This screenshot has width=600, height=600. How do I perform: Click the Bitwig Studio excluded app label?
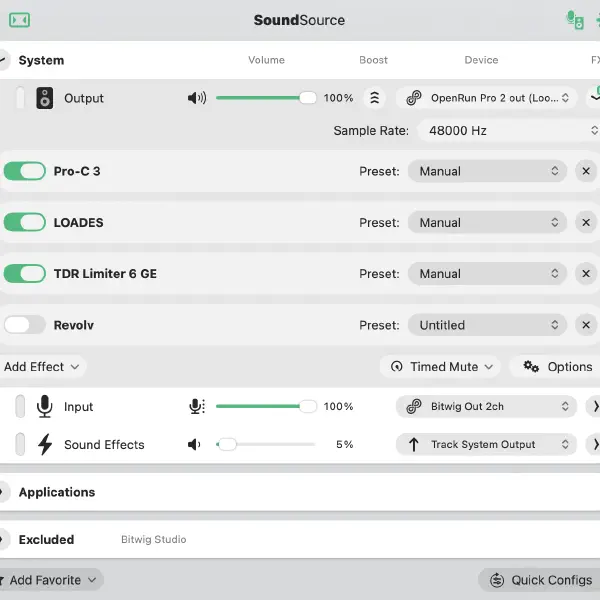[154, 540]
